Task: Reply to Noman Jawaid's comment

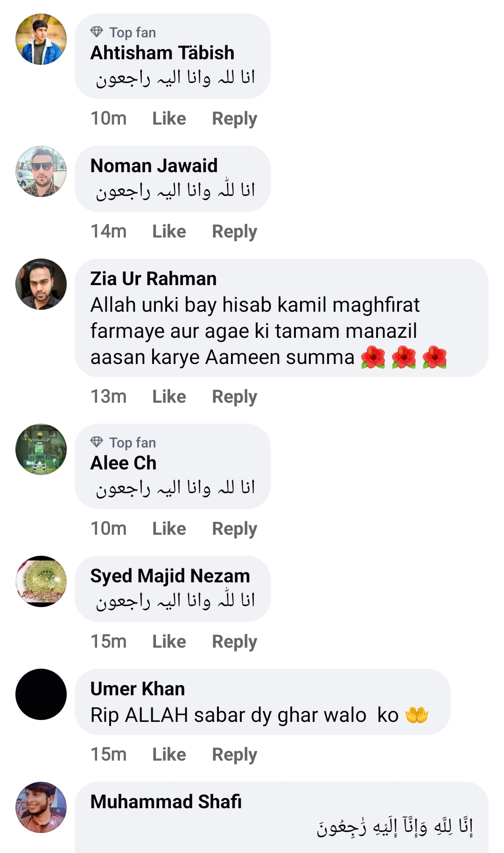Action: [x=234, y=231]
